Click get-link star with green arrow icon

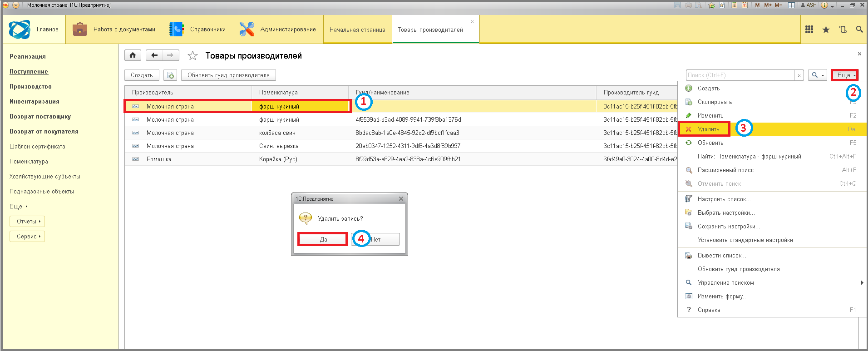click(x=711, y=5)
